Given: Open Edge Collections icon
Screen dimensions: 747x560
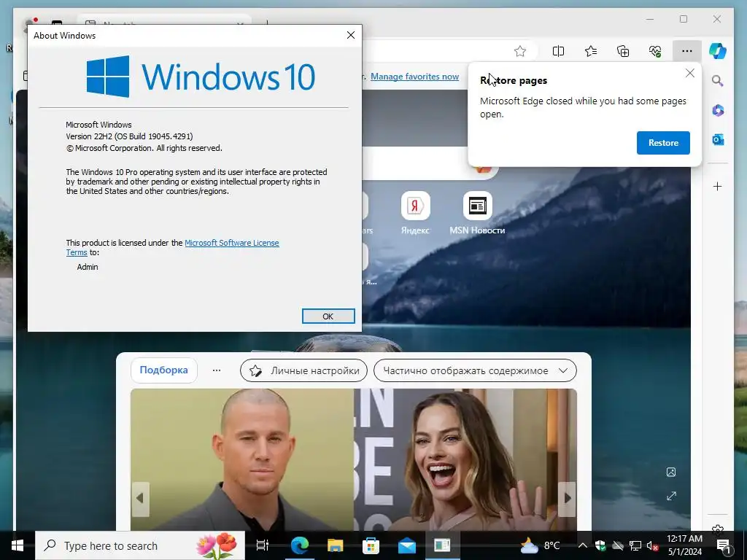Looking at the screenshot, I should [623, 51].
